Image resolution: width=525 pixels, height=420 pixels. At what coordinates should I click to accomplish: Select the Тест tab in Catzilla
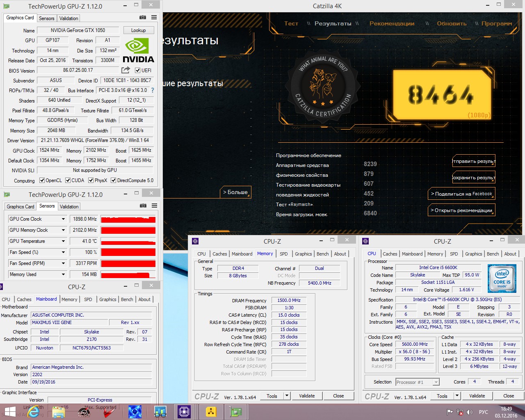(291, 23)
